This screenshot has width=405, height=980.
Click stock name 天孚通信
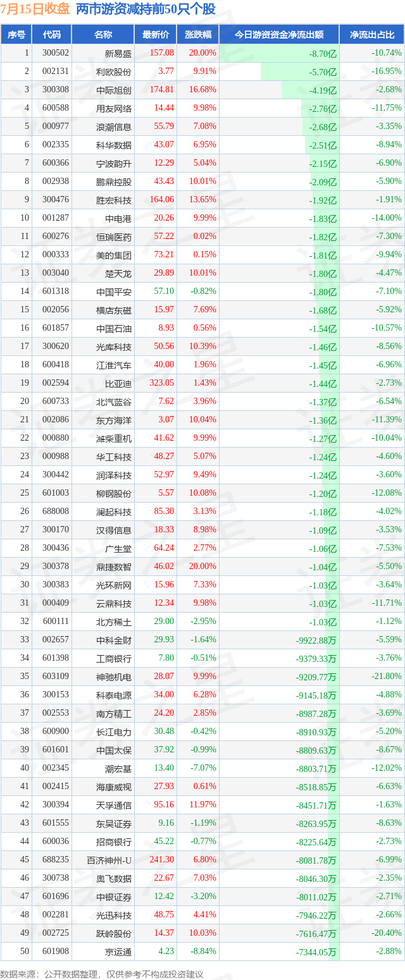tap(114, 804)
